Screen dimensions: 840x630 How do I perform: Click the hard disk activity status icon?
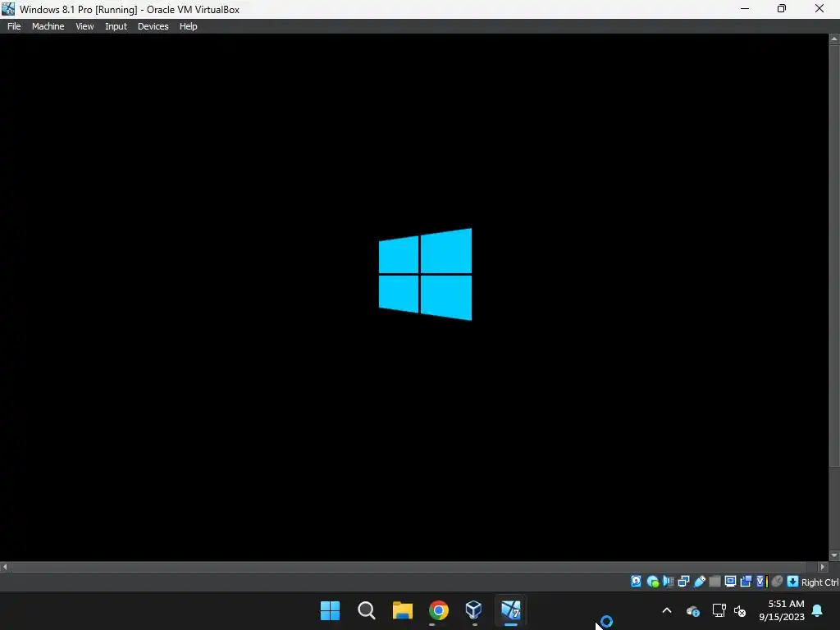(x=636, y=582)
